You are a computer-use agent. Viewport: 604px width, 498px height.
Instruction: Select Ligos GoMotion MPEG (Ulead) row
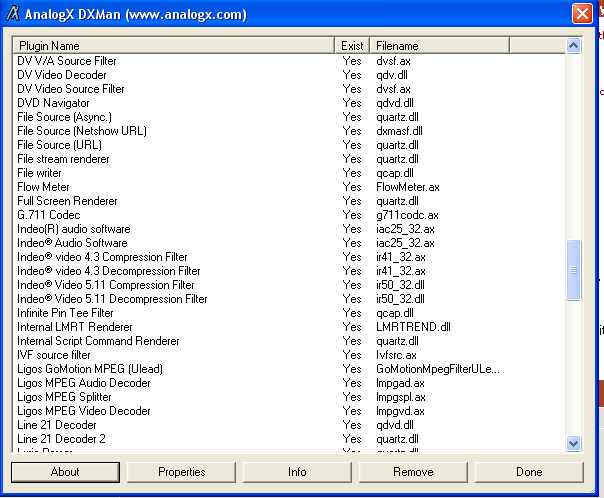click(x=289, y=369)
